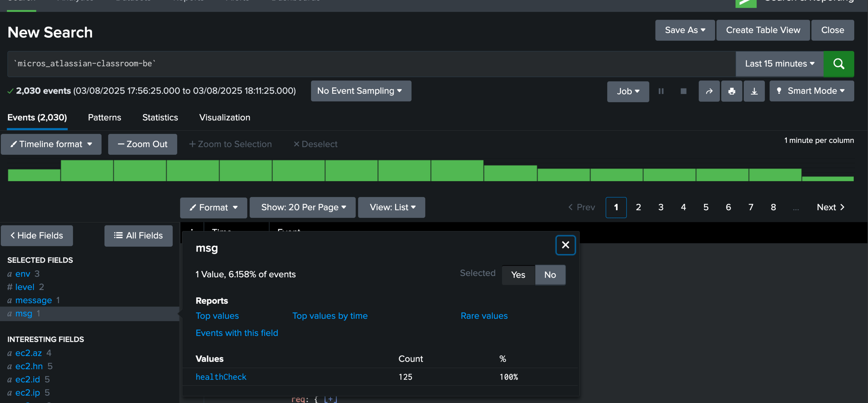Open the All Fields list
This screenshot has height=403, width=868.
(x=138, y=236)
